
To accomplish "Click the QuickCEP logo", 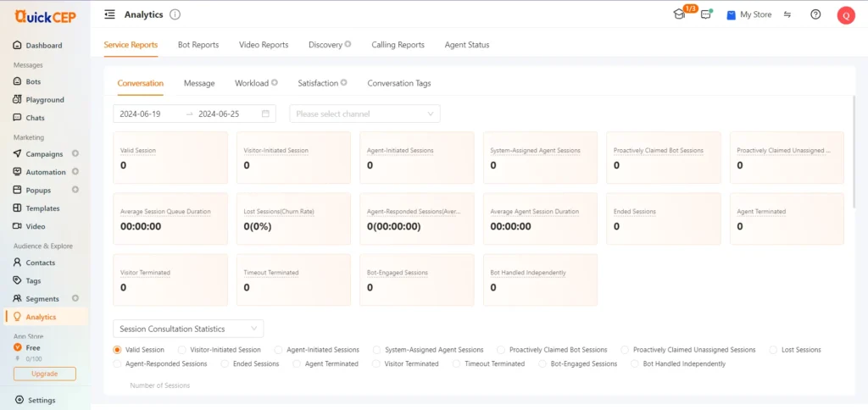I will (46, 17).
